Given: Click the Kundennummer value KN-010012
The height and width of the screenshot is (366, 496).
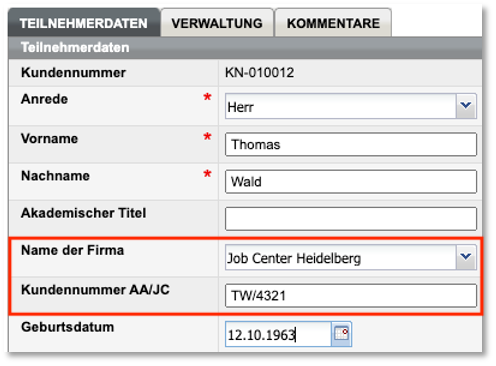Looking at the screenshot, I should coord(259,73).
